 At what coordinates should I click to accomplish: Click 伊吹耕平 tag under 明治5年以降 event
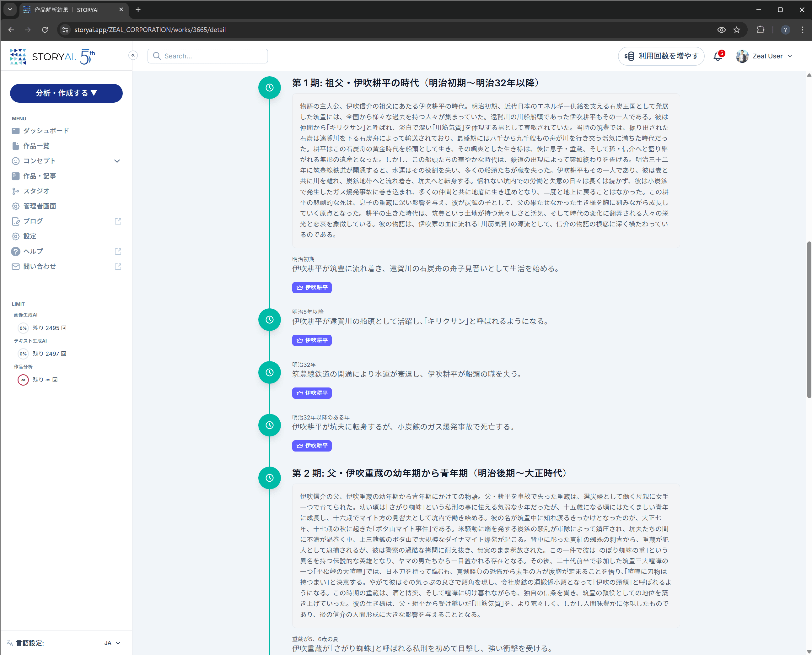[312, 340]
